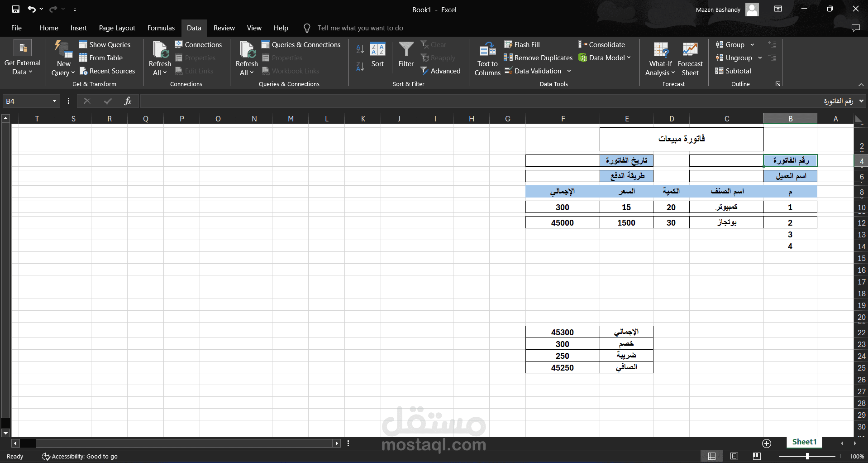Toggle the Filter funnel
The width and height of the screenshot is (868, 463).
click(406, 54)
